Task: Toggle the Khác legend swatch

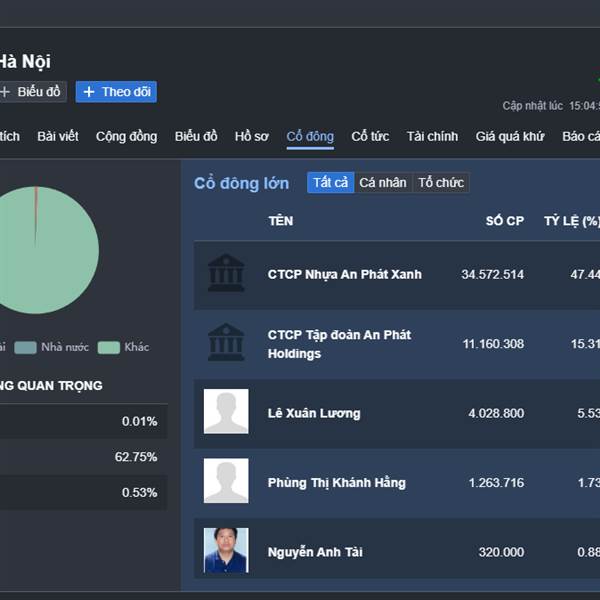Action: [109, 347]
